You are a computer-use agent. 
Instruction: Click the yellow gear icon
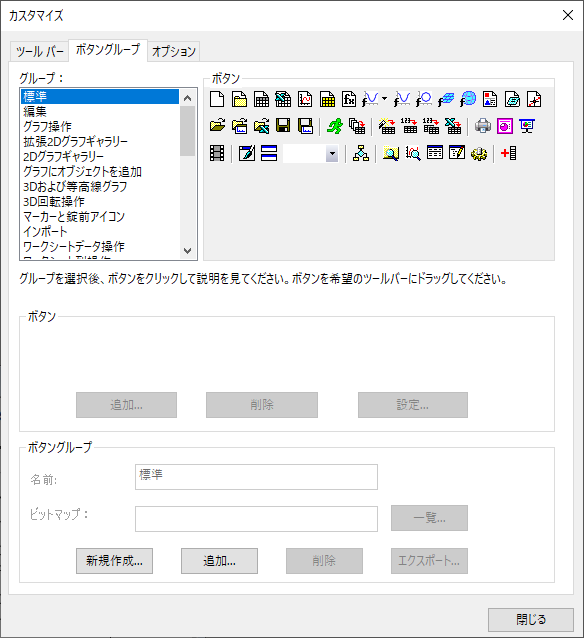[x=479, y=153]
